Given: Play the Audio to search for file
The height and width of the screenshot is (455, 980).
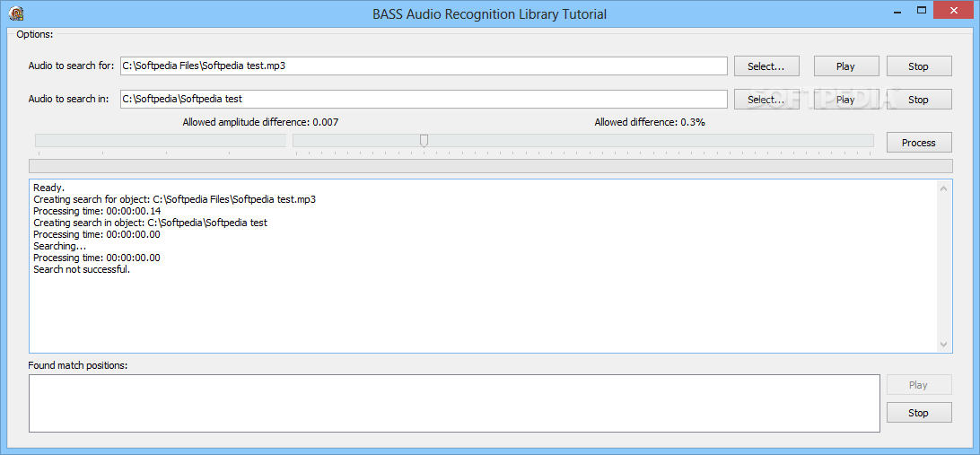Looking at the screenshot, I should click(x=845, y=66).
